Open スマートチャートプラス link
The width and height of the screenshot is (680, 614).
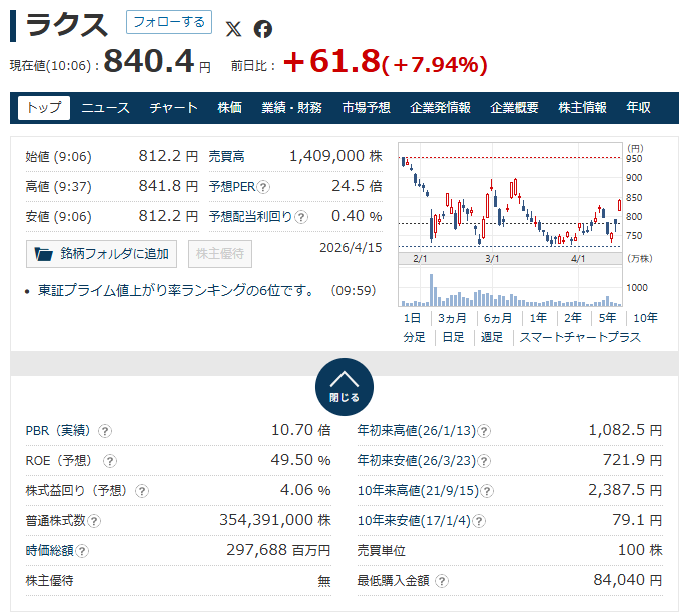pos(580,337)
